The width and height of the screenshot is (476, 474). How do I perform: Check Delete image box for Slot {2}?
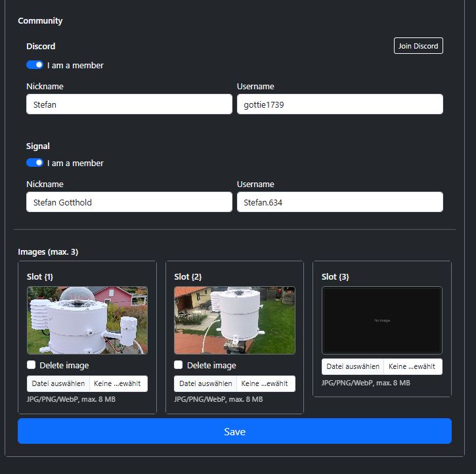pyautogui.click(x=178, y=365)
